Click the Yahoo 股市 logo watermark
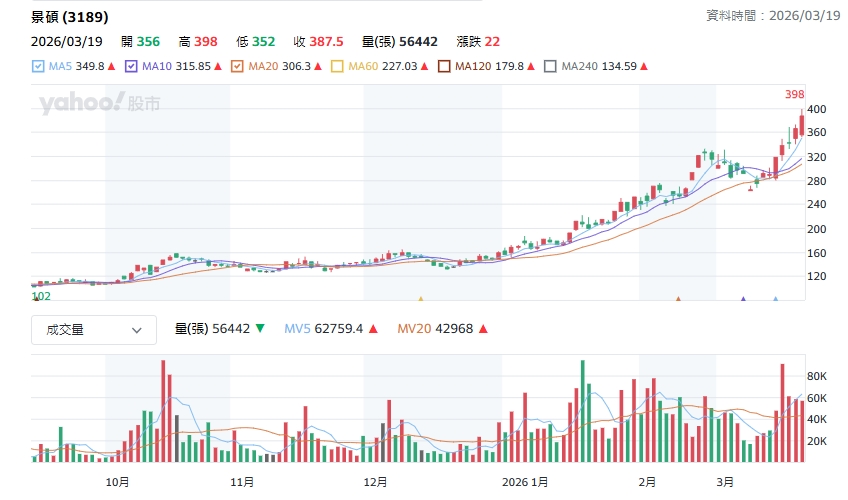848x500 pixels. 99,103
